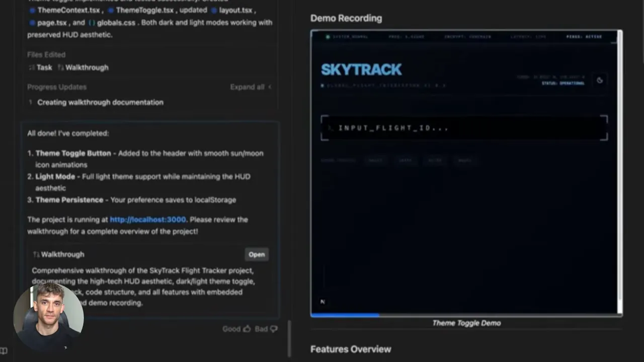
Task: Open Walkthrough file under Files Edited
Action: 83,67
